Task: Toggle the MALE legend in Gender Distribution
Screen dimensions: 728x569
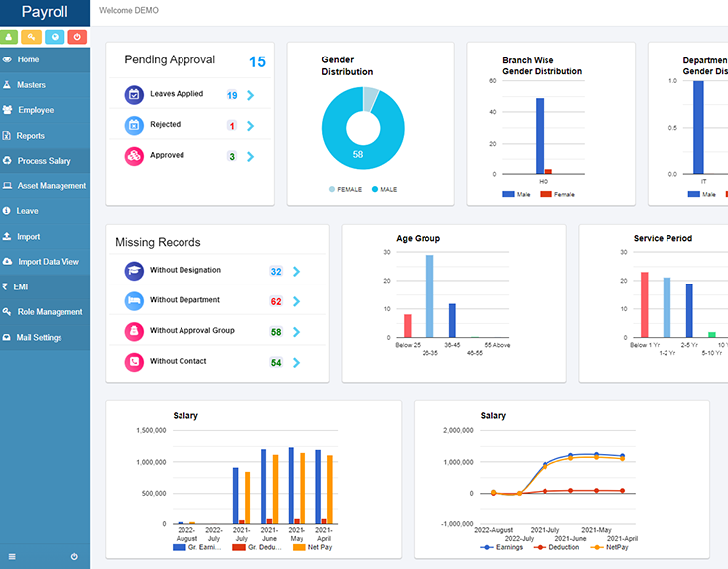Action: (x=385, y=189)
